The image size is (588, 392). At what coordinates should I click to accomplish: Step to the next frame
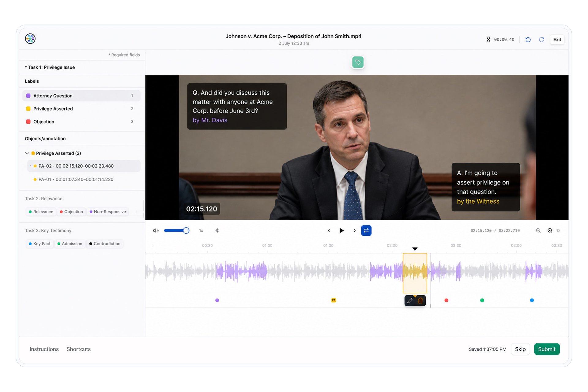pos(354,231)
